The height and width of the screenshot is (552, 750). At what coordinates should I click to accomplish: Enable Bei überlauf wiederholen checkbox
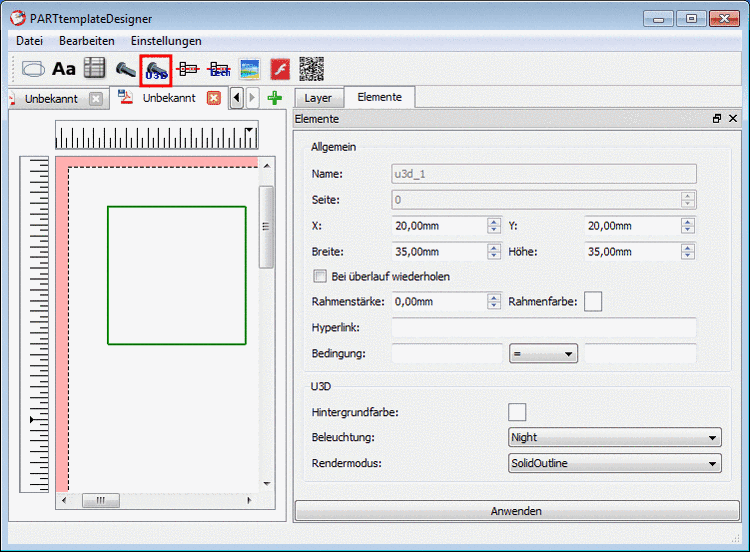coord(320,276)
